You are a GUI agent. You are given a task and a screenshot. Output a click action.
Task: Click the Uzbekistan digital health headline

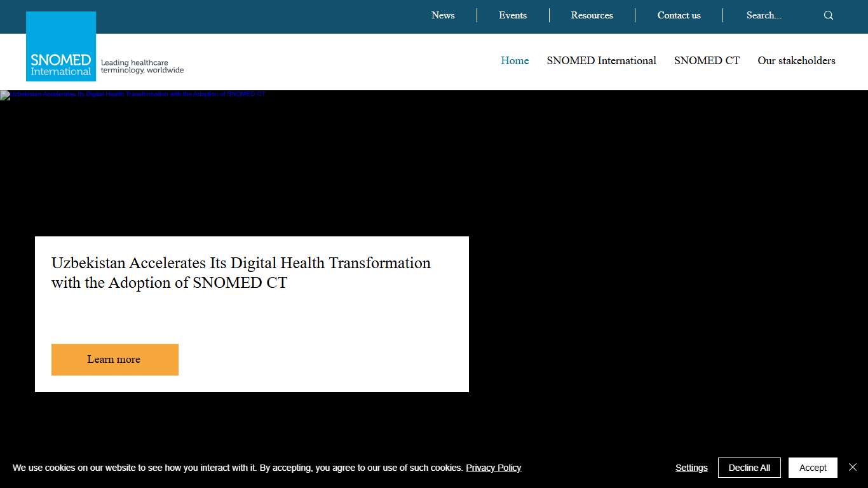[241, 273]
